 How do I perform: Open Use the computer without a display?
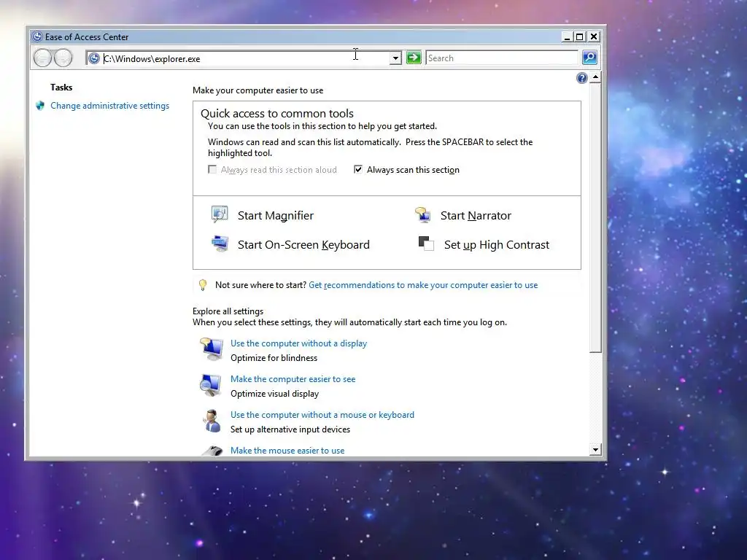pos(298,343)
